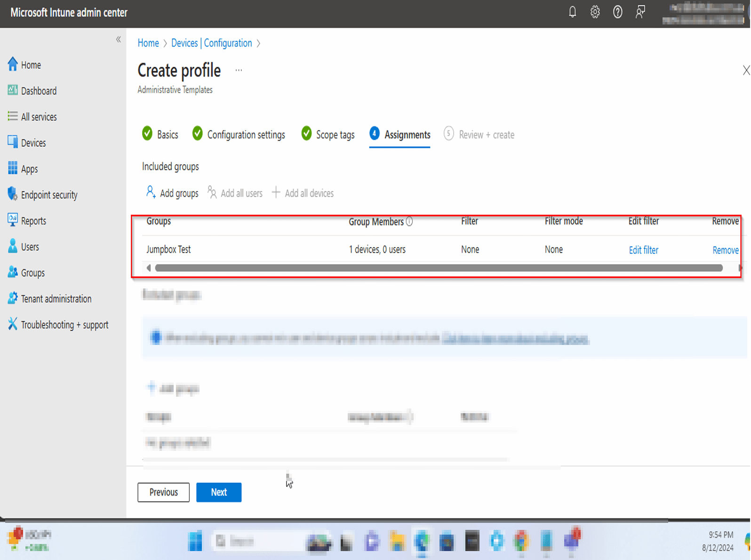Open Endpoint security in sidebar
Screen dimensions: 751x560
pyautogui.click(x=42, y=195)
